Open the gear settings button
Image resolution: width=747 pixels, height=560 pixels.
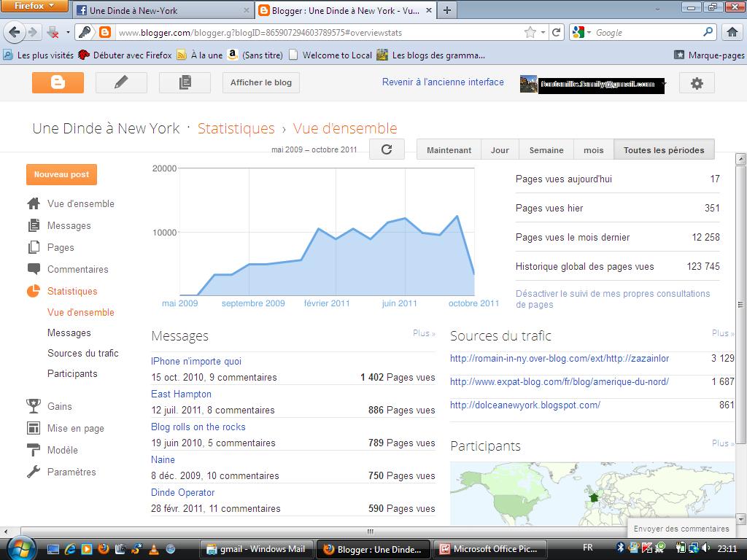697,83
